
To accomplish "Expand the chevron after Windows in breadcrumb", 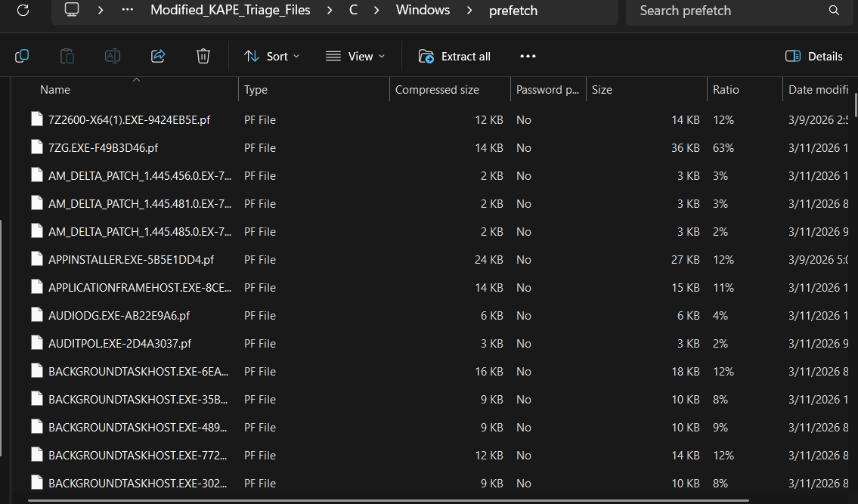I will tap(470, 11).
